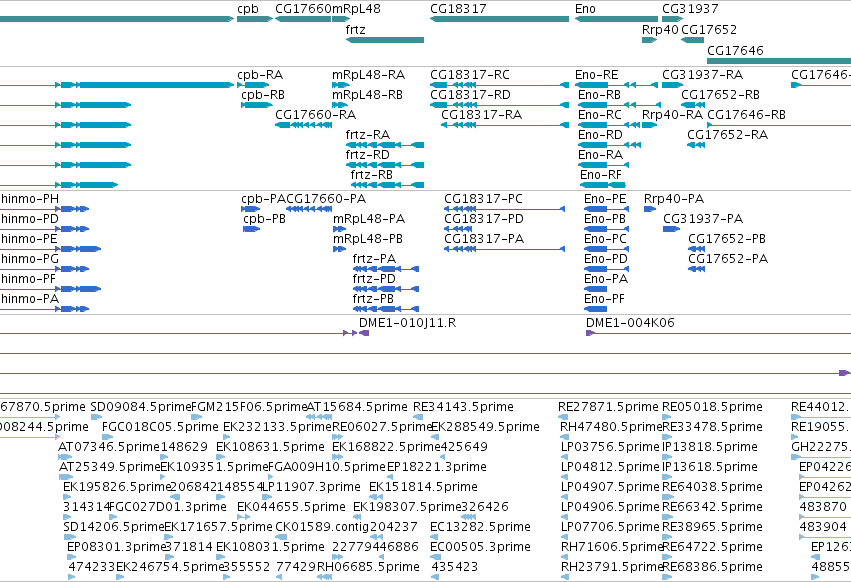851x582 pixels.
Task: Select the Eno-RF transcript label
Action: point(601,175)
